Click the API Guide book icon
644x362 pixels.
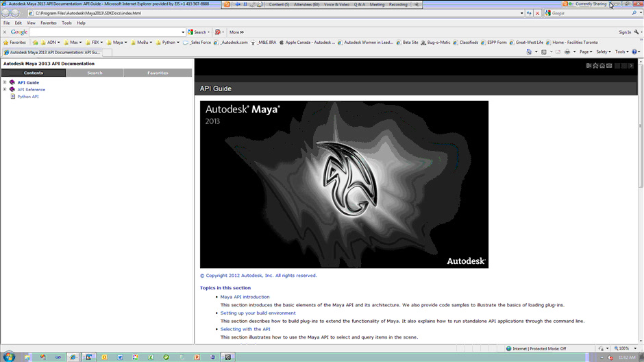pos(12,82)
